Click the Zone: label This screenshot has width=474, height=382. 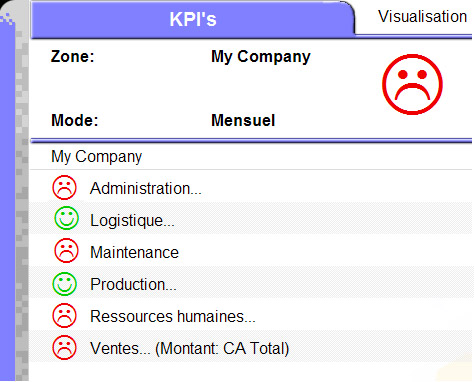point(73,56)
